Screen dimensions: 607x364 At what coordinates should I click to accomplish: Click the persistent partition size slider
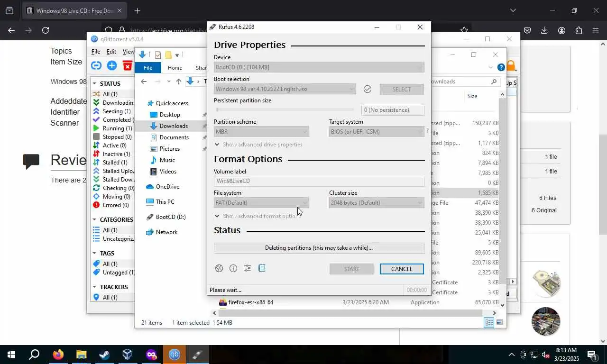(285, 110)
